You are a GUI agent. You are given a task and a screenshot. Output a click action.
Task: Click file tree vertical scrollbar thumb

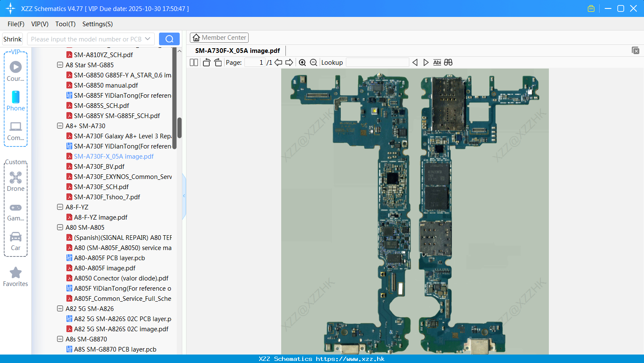pyautogui.click(x=179, y=128)
